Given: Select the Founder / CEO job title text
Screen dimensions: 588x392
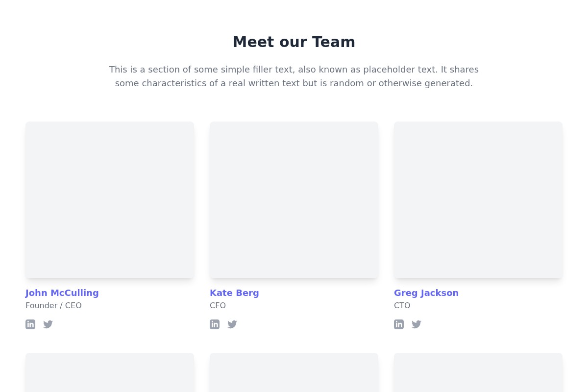Looking at the screenshot, I should [53, 305].
